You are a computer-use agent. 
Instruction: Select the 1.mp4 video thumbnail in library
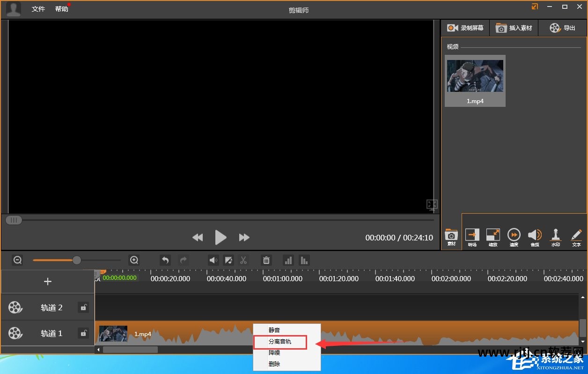coord(475,81)
